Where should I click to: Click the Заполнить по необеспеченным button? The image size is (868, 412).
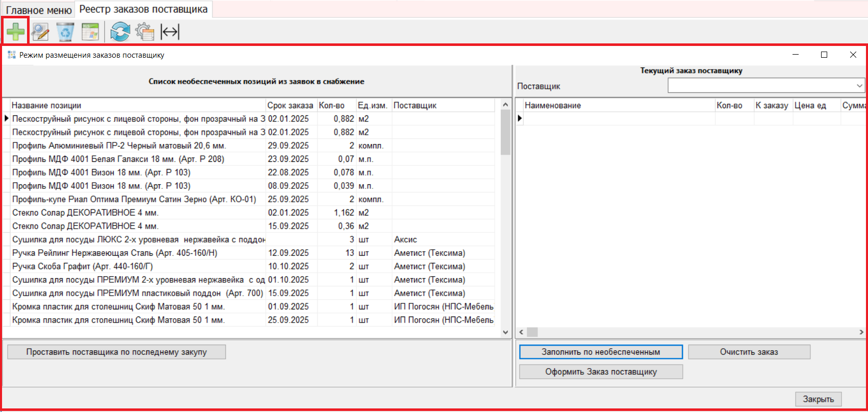(x=600, y=352)
